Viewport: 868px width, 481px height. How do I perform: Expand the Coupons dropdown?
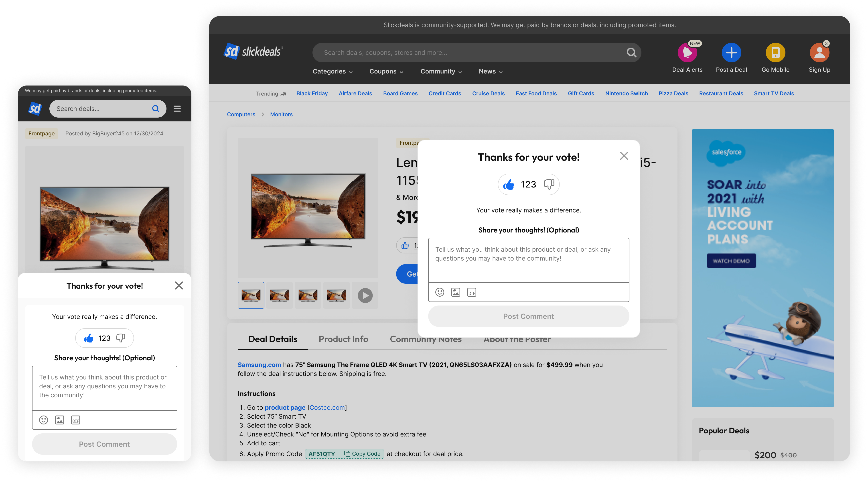tap(386, 71)
